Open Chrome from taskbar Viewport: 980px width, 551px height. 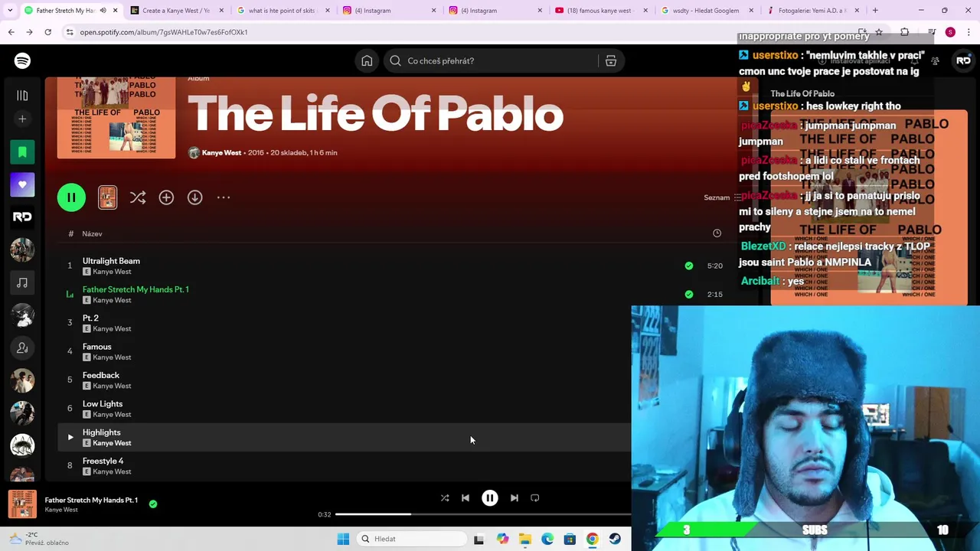[593, 539]
